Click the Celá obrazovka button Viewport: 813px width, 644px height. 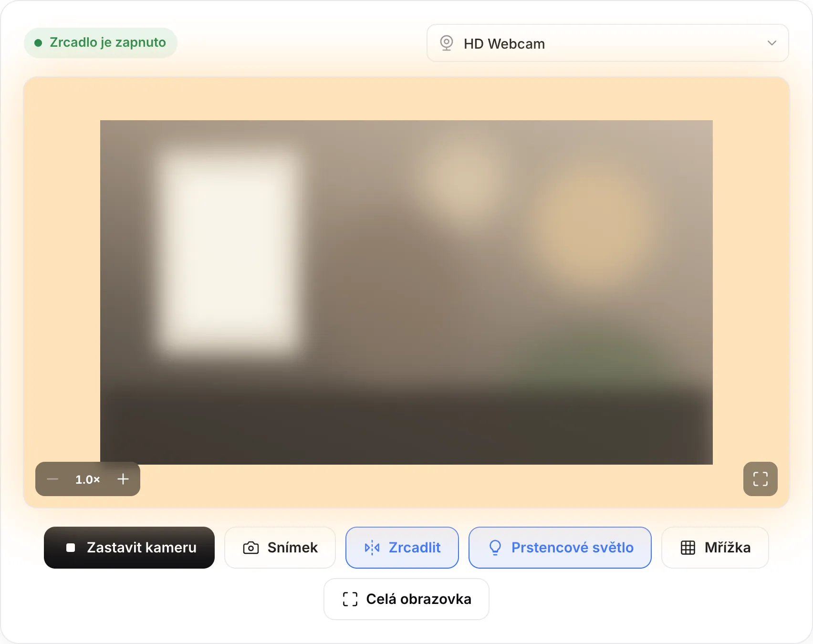[406, 599]
